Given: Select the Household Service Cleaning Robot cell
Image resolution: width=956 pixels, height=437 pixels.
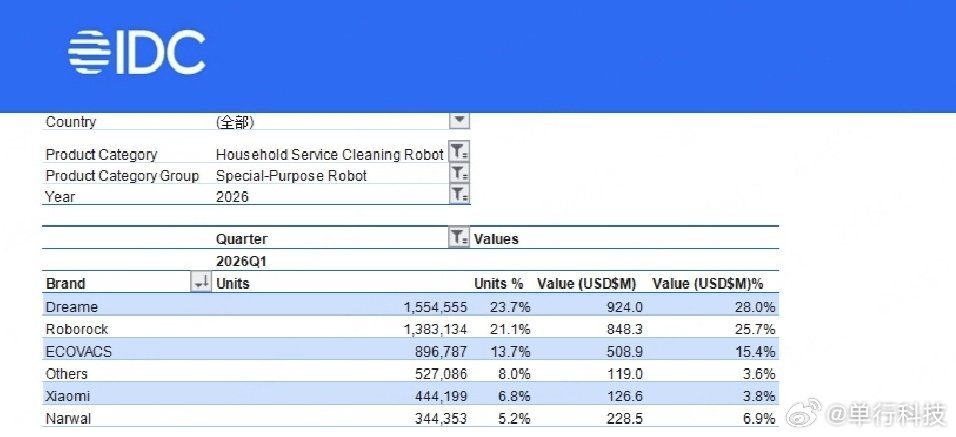Looking at the screenshot, I should pos(330,154).
